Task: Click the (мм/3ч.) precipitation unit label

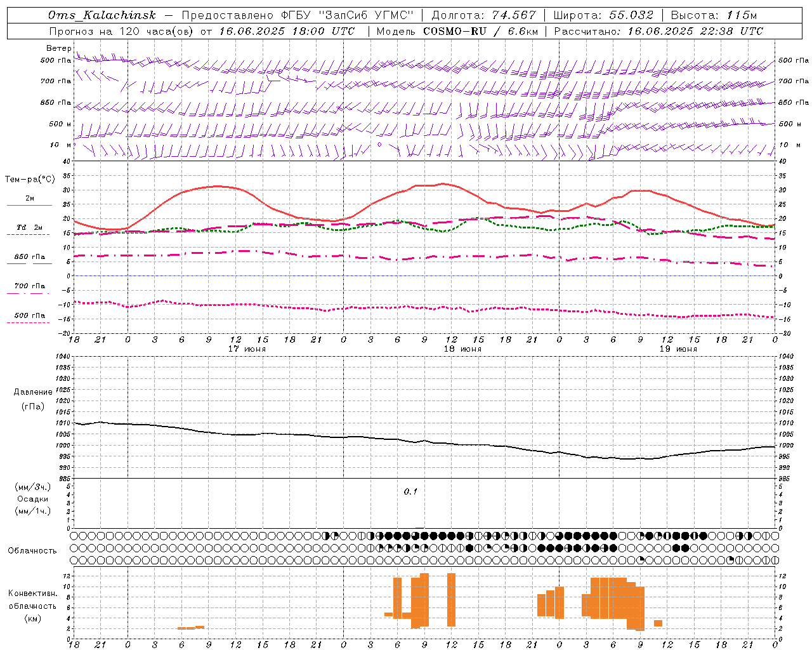Action: (33, 487)
